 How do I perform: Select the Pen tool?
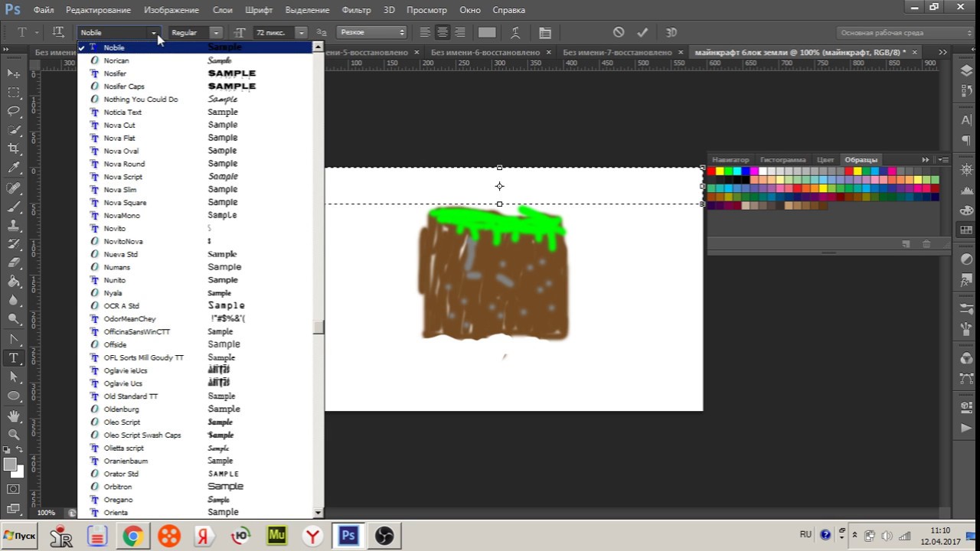(x=14, y=339)
